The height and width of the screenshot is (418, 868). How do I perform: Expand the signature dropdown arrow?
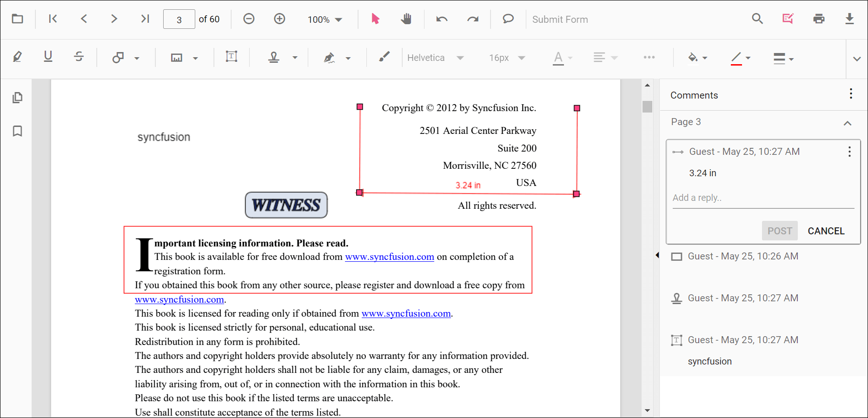(x=348, y=58)
